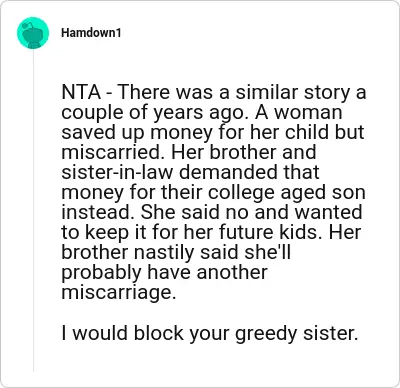Image resolution: width=400 pixels, height=388 pixels.
Task: Click the word 'greedy' in the last sentence
Action: point(266,333)
